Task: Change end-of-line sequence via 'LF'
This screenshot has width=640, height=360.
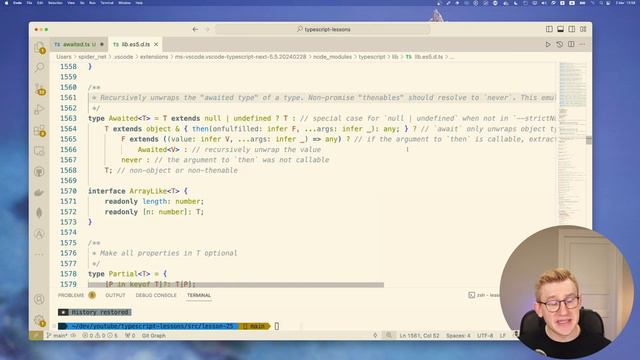Action: 503,336
